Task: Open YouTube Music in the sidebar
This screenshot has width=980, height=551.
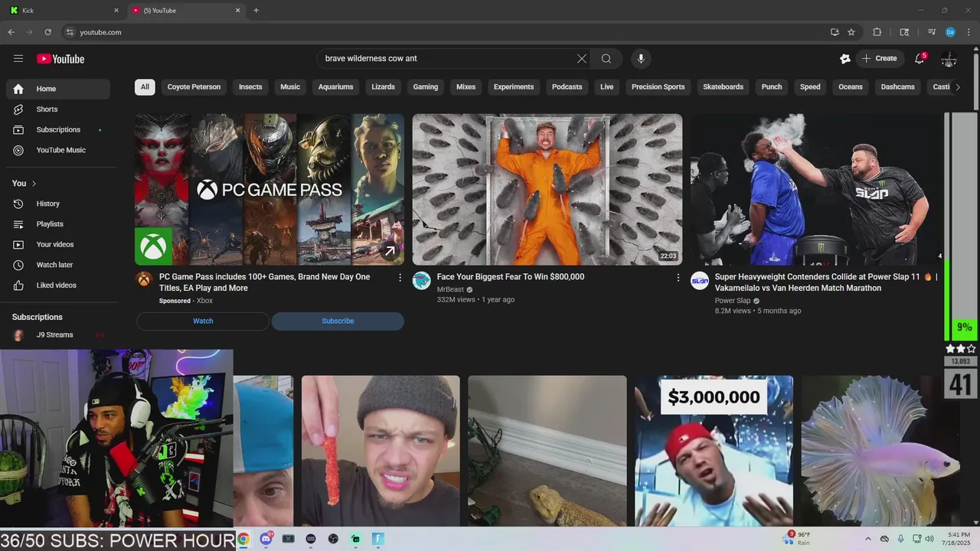Action: pos(58,151)
